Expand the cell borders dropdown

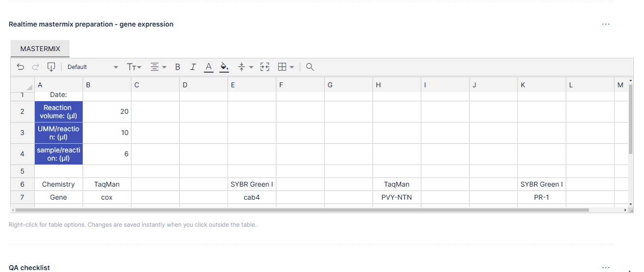tap(286, 67)
